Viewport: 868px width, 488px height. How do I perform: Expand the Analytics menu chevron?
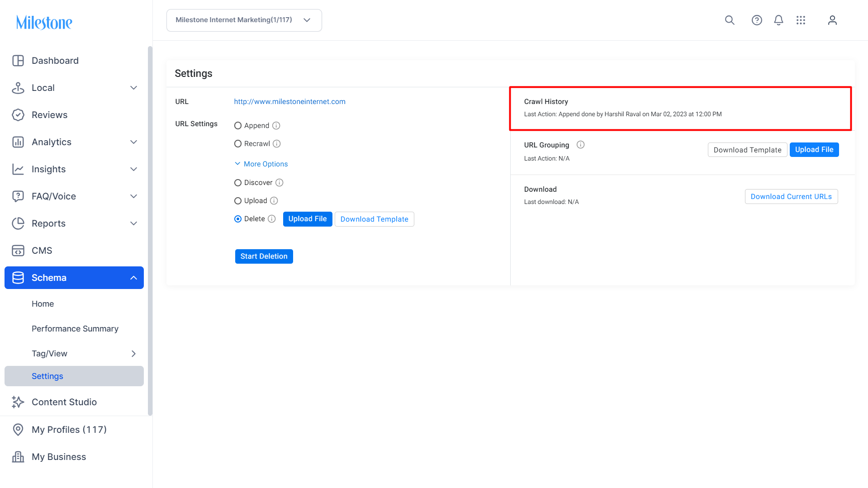[134, 142]
